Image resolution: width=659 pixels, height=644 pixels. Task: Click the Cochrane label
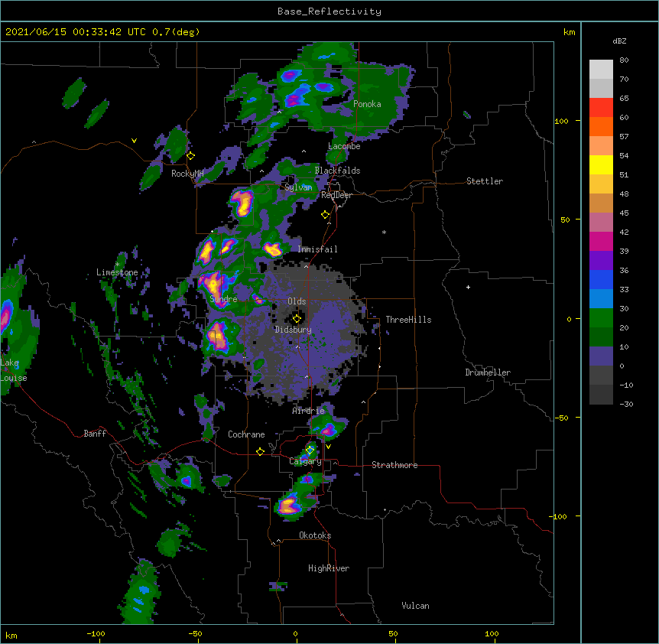click(x=246, y=434)
